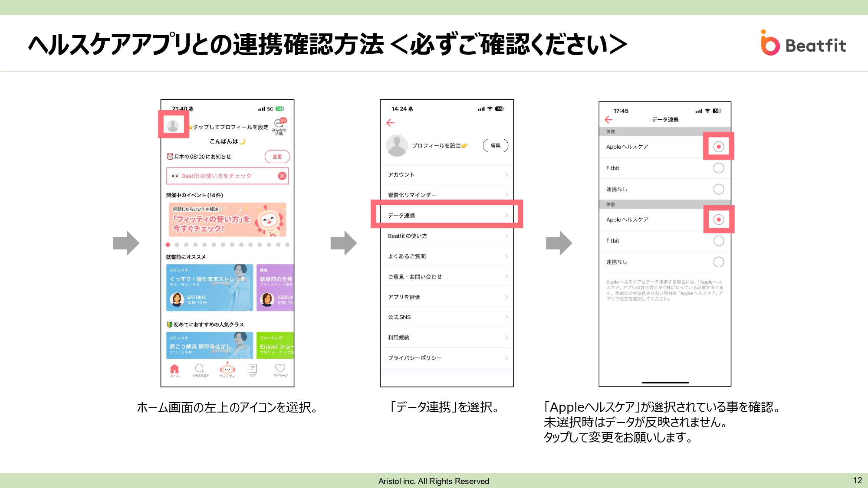Expand the よくあるご質問 row chevron
Viewport: 868px width, 488px height.
[506, 256]
